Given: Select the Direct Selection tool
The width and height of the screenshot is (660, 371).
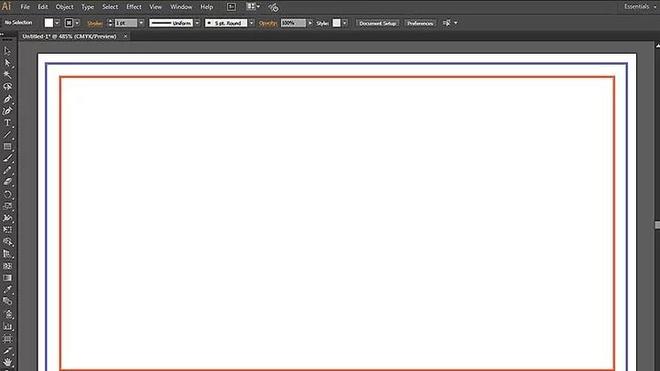Looking at the screenshot, I should pyautogui.click(x=7, y=63).
